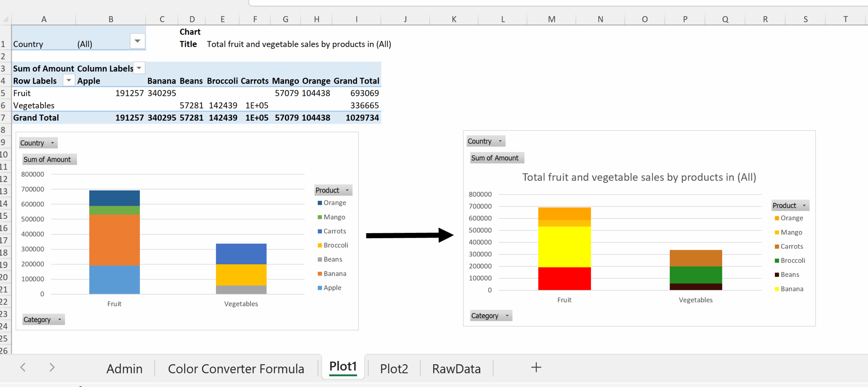Click the Category field button on left chart
Viewport: 868px width, 387px height.
pos(43,319)
